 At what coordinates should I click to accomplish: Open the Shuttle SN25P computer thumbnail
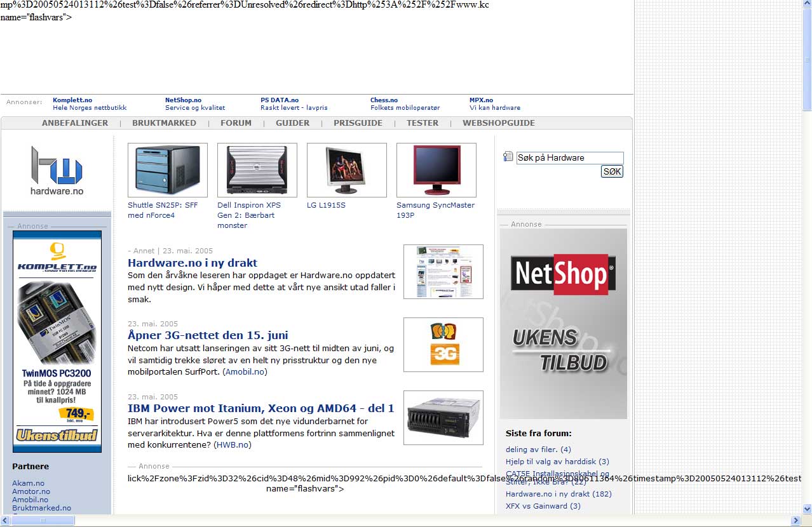coord(168,170)
